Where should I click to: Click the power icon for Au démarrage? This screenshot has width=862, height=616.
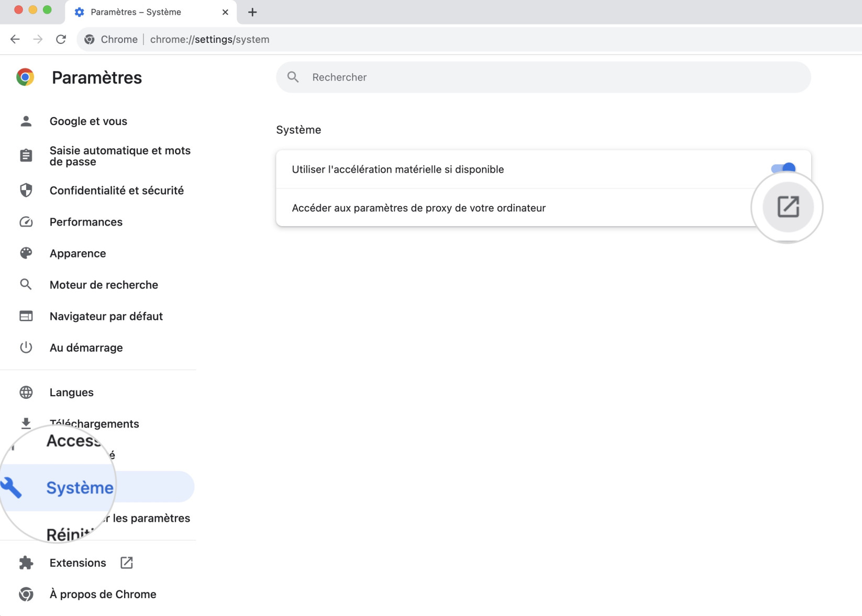[x=26, y=348]
